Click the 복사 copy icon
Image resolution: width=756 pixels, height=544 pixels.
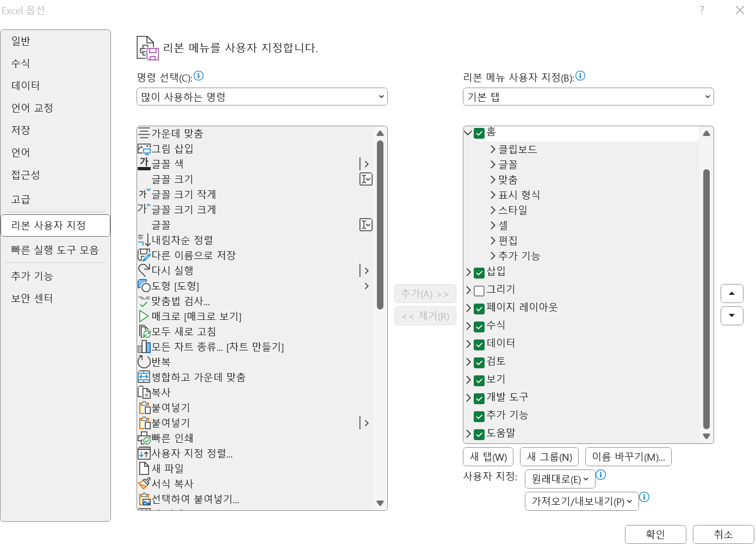(144, 392)
